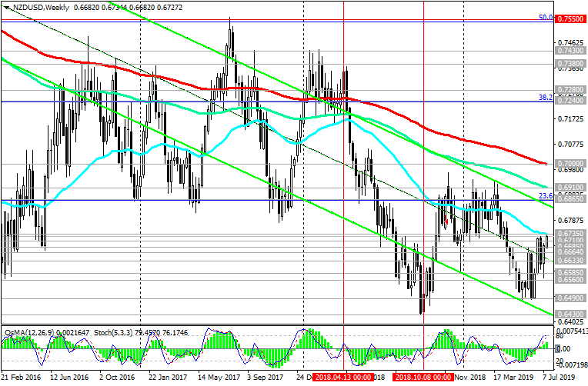Screen dimensions: 588x386
Task: Select the 0.68650 price level label
Action: click(x=571, y=198)
